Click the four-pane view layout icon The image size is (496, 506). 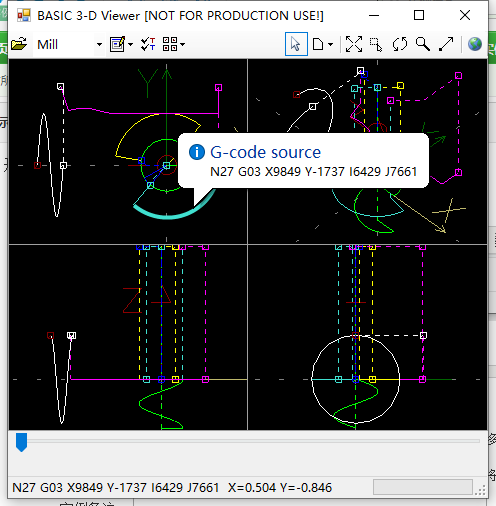[170, 44]
